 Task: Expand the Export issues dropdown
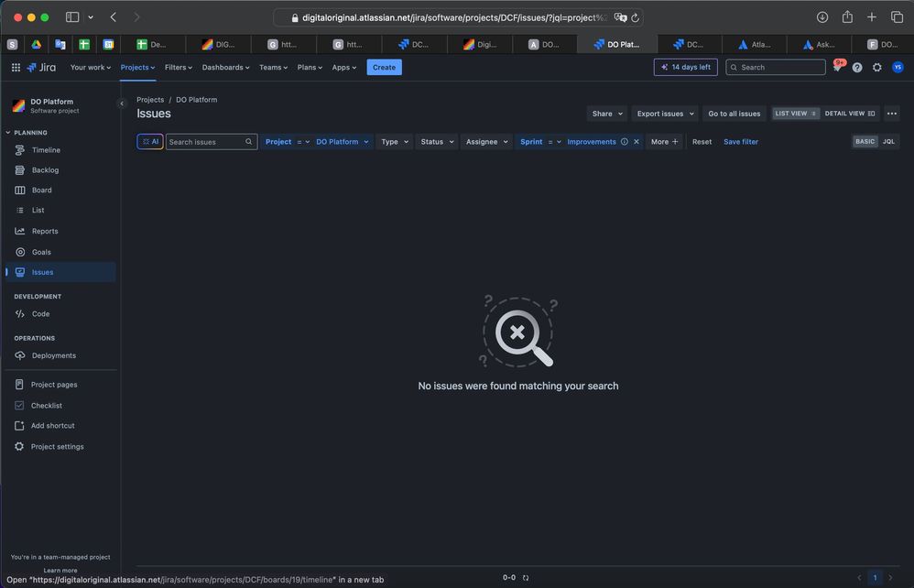coord(662,113)
